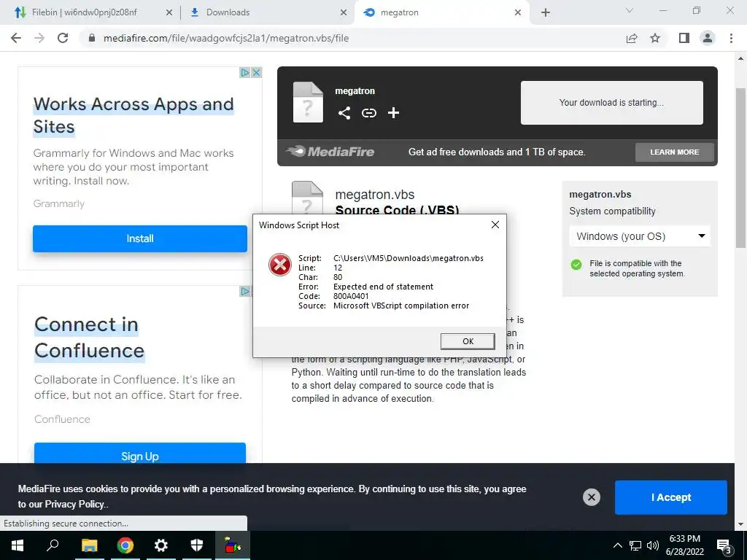747x560 pixels.
Task: Click 'Your download is starting...' box
Action: (x=612, y=103)
